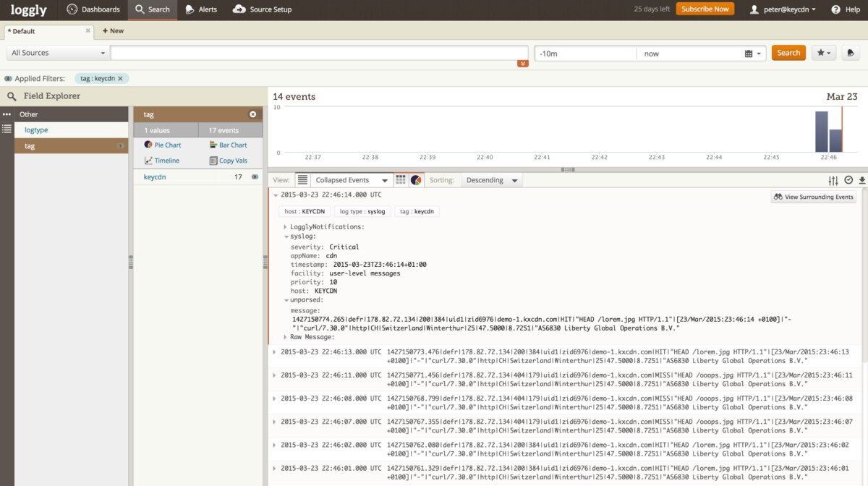The image size is (868, 486).
Task: Toggle the keycdn value visibility control
Action: (255, 176)
